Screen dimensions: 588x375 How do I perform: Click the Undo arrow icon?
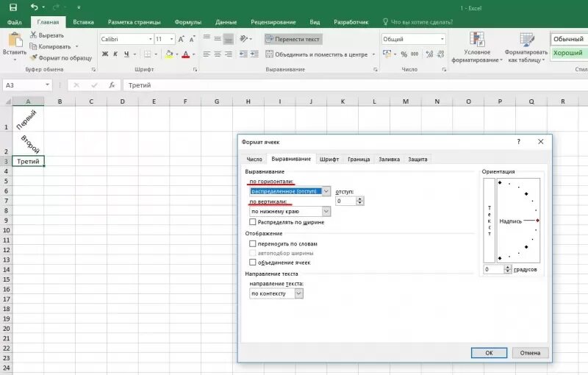pyautogui.click(x=34, y=7)
